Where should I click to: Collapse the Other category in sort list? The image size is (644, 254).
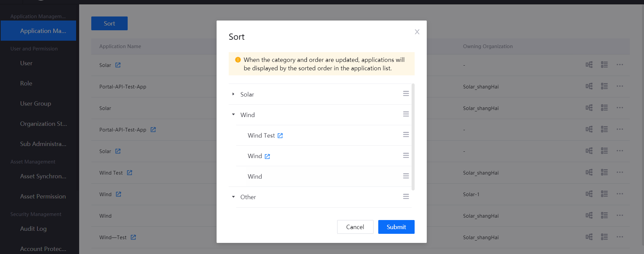point(233,197)
